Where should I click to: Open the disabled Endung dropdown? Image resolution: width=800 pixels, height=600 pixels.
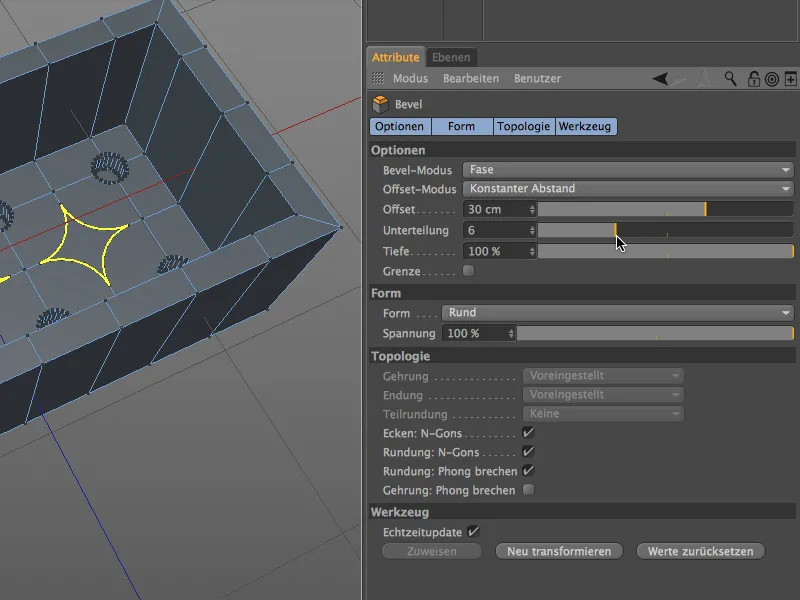pyautogui.click(x=603, y=395)
